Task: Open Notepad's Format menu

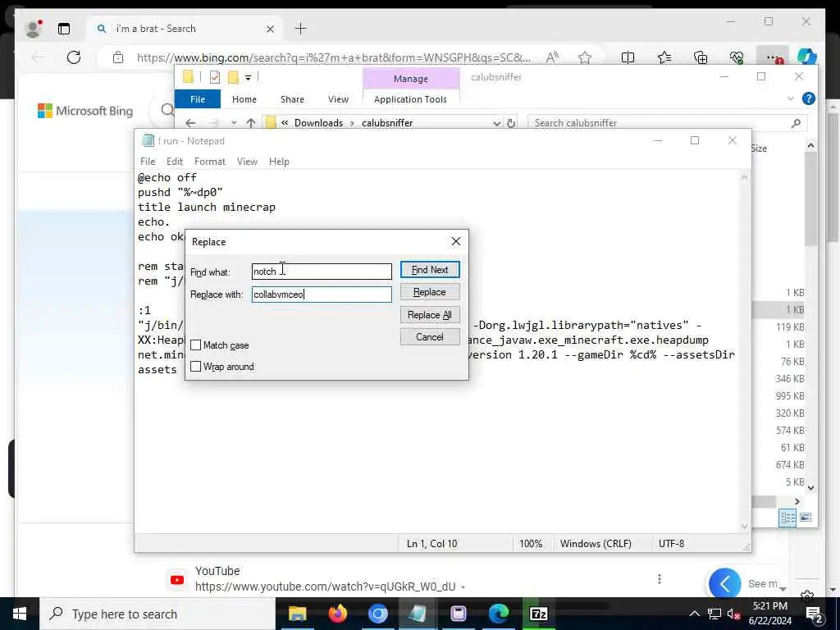Action: [210, 162]
